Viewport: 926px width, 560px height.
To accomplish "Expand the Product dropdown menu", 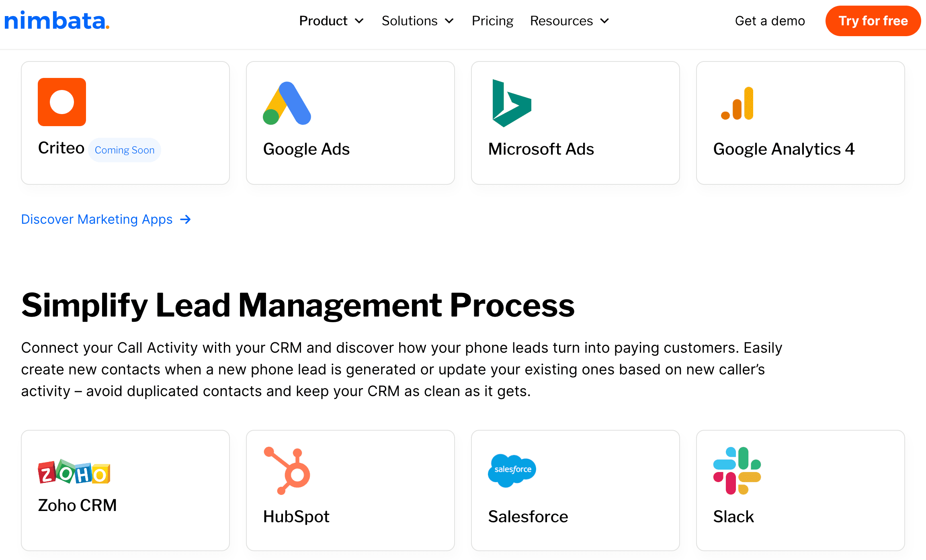I will click(x=331, y=21).
